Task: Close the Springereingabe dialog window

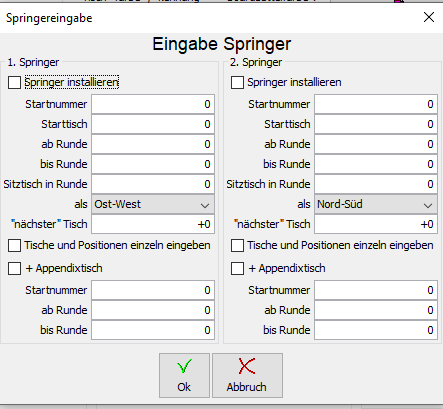Action: point(429,17)
